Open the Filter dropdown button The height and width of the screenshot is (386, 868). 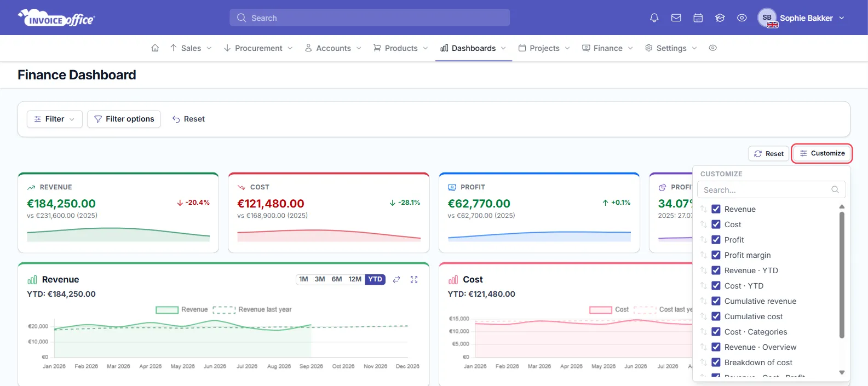pos(55,119)
